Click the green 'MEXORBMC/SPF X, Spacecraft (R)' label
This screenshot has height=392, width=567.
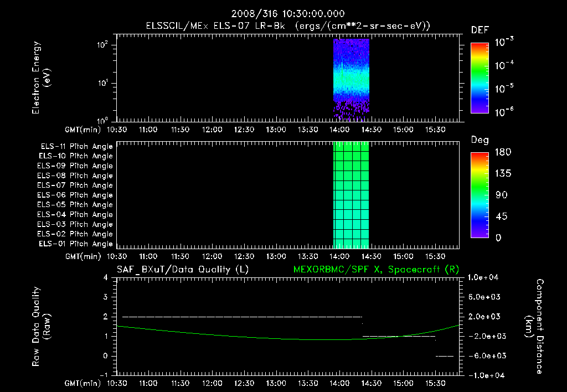[376, 270]
